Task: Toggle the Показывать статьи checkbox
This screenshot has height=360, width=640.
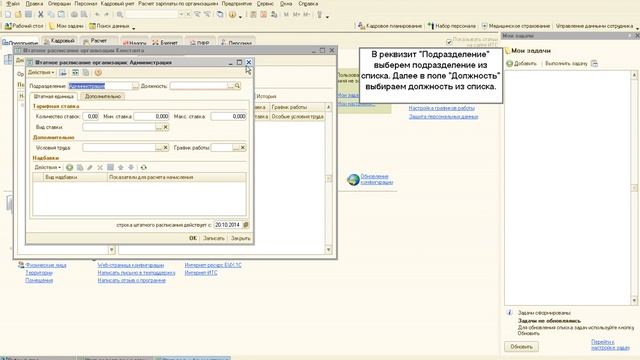Action: click(x=449, y=42)
